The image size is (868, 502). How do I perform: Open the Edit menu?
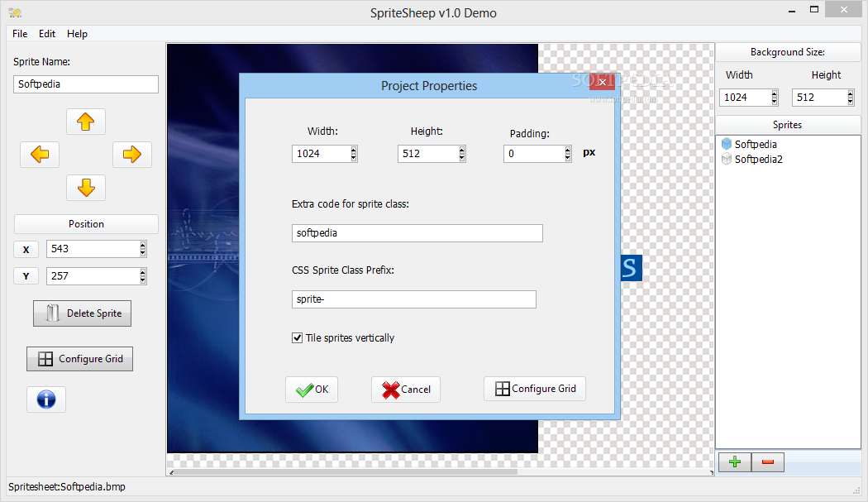[x=47, y=34]
